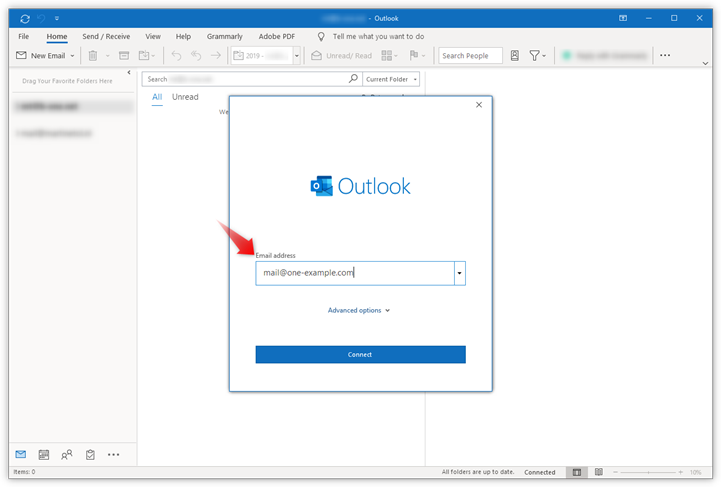Image resolution: width=721 pixels, height=487 pixels.
Task: Click the Unread/ Read button
Action: point(342,56)
